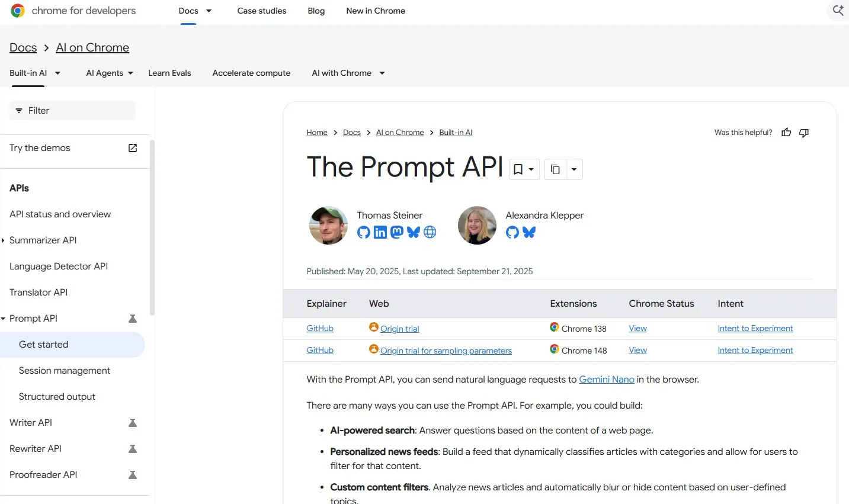Open the AI Agents tab dropdown
The width and height of the screenshot is (849, 504).
(110, 73)
